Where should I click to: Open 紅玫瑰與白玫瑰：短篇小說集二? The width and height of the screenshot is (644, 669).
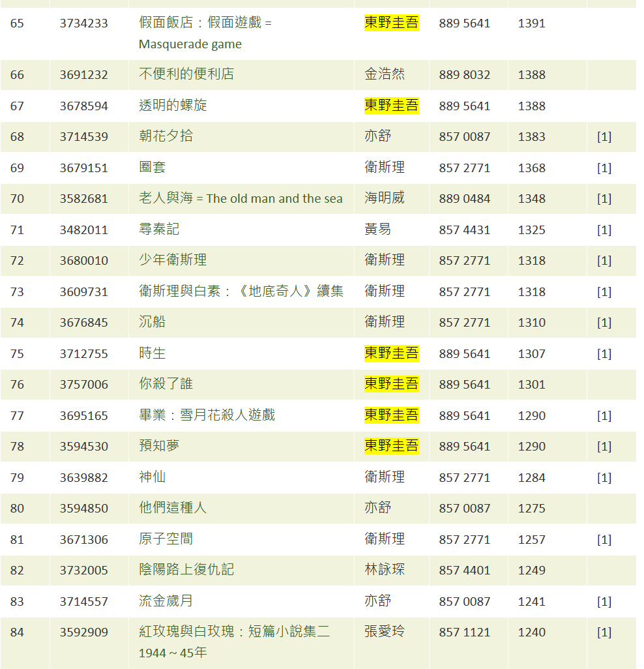[234, 642]
